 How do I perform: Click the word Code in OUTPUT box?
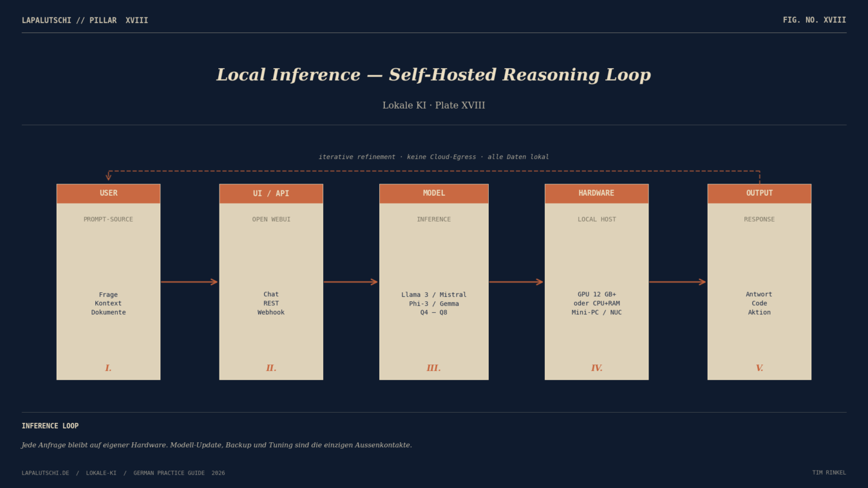click(x=759, y=304)
